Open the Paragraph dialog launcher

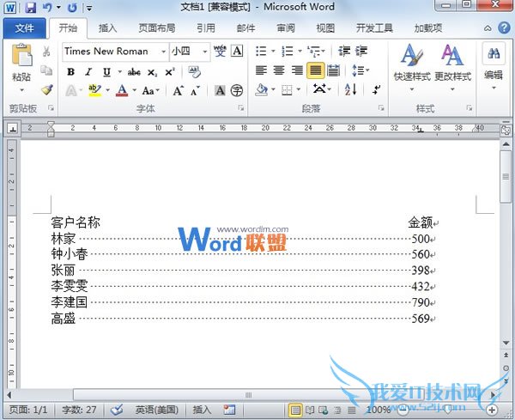click(x=381, y=108)
